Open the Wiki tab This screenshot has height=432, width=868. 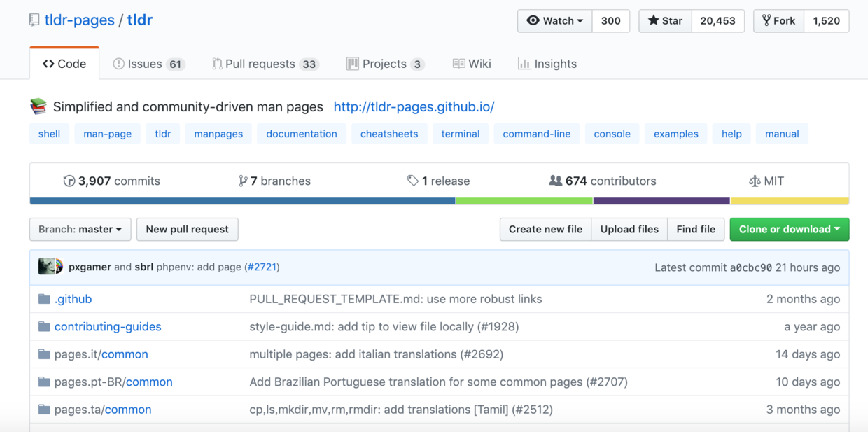click(472, 64)
